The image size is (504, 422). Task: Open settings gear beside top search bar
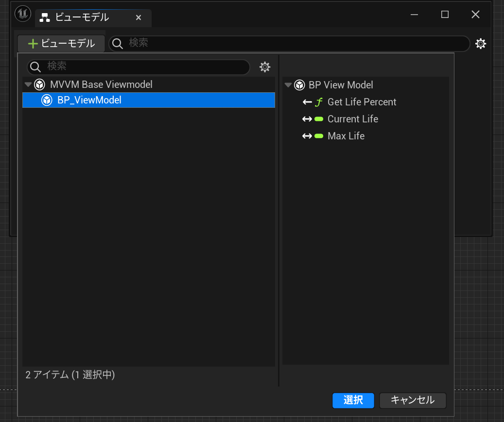[481, 44]
